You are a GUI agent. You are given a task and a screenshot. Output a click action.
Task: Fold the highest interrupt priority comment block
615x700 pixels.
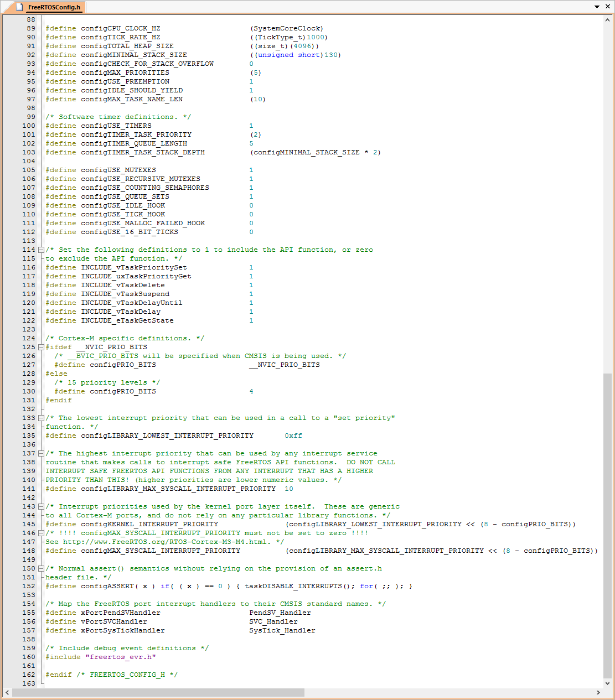point(41,454)
